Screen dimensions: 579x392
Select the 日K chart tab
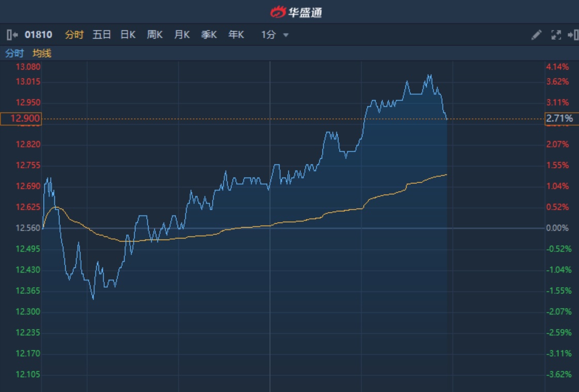[x=128, y=35]
